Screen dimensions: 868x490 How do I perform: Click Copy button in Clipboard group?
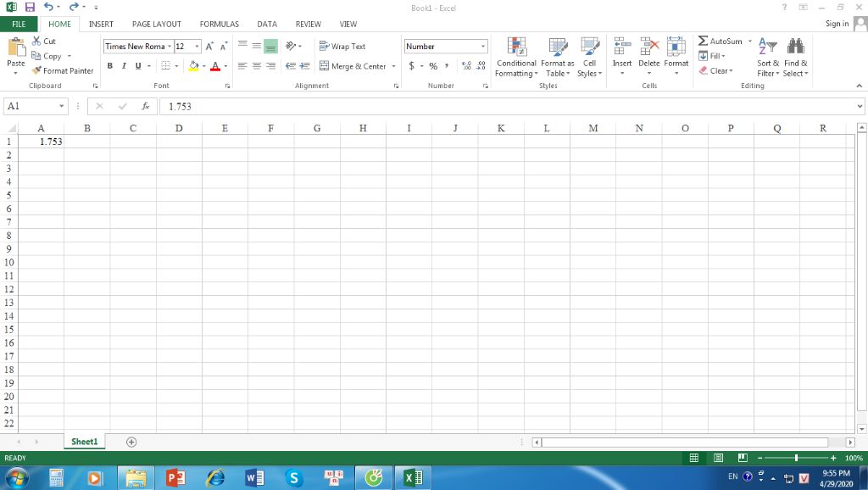tap(47, 56)
